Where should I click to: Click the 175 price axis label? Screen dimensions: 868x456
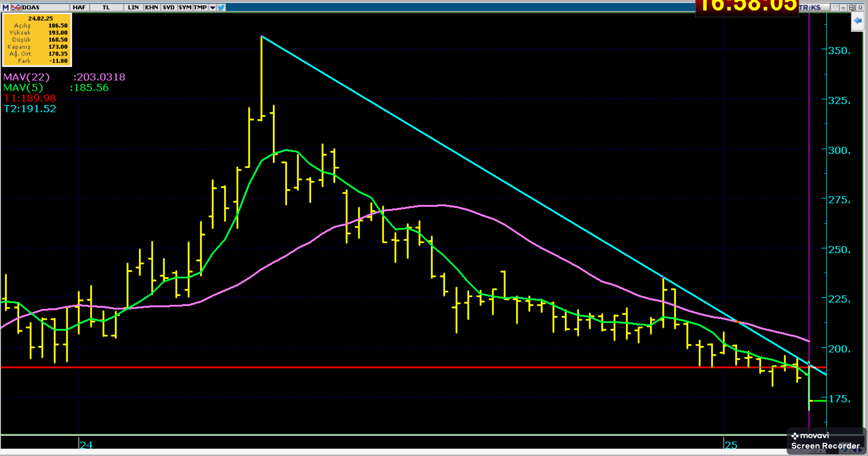click(x=839, y=399)
